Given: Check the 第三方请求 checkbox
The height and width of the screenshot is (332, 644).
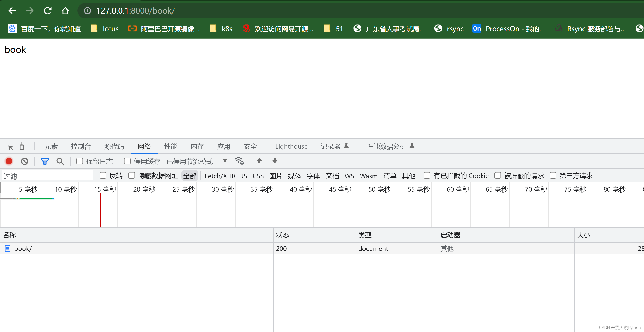Looking at the screenshot, I should click(553, 175).
